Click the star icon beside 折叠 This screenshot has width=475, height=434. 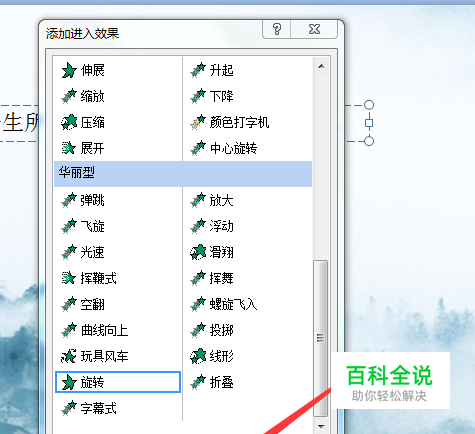198,382
